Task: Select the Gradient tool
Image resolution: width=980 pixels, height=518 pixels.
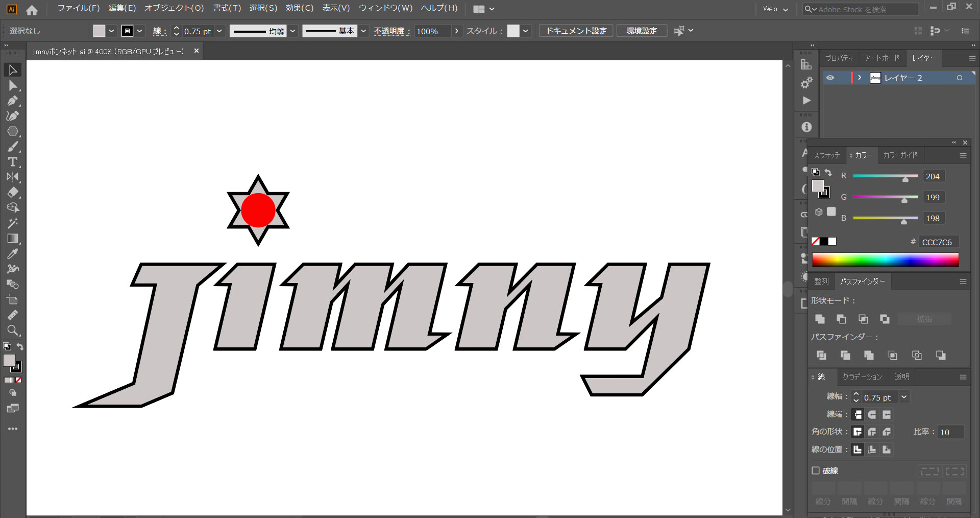Action: [13, 239]
